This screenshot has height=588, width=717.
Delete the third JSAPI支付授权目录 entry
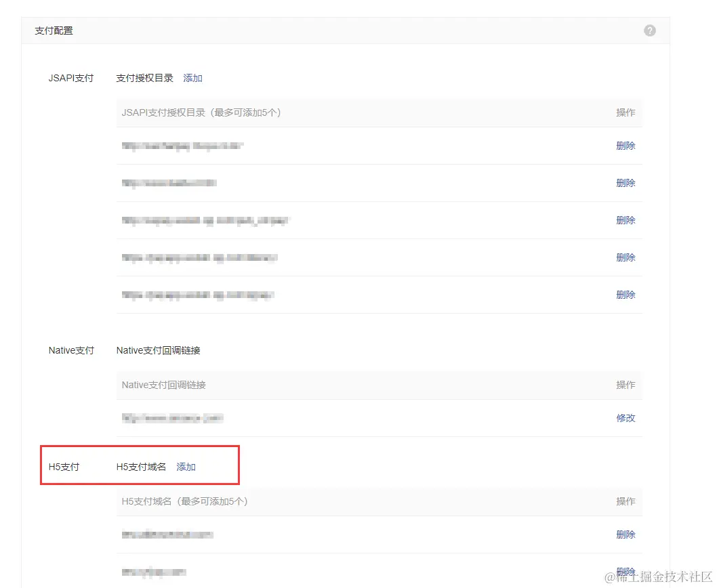point(626,220)
